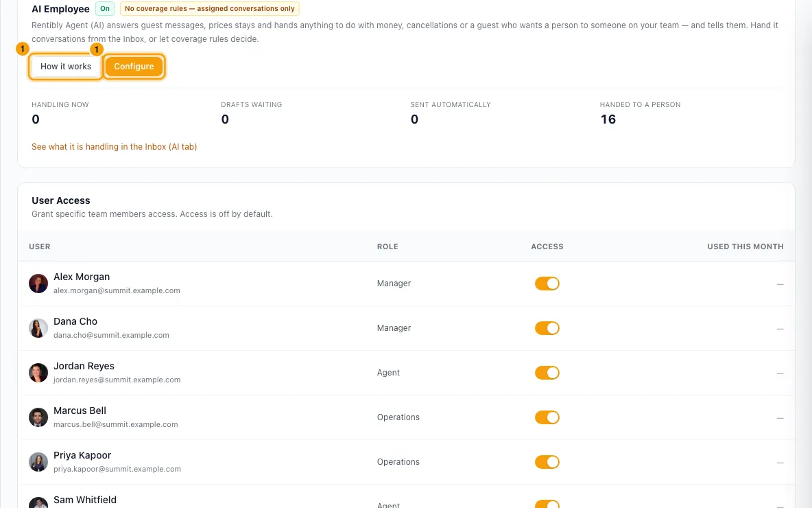Select the name Priya Kapoor
Screen dimensions: 812x508
82,455
